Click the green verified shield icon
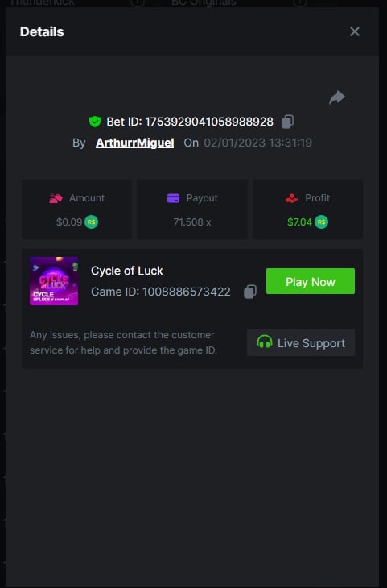This screenshot has height=588, width=387. pos(95,122)
